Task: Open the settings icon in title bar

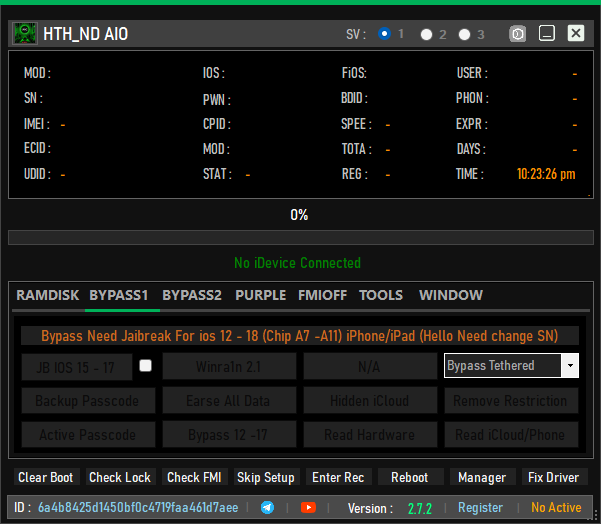Action: coord(518,34)
